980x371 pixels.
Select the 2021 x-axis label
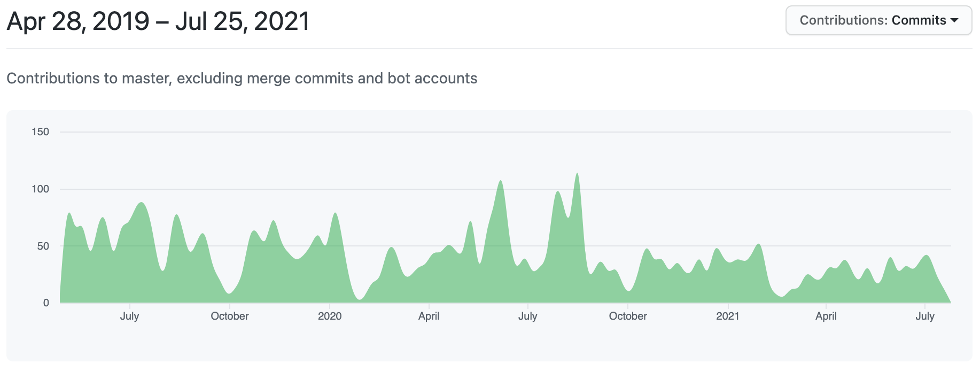click(x=727, y=316)
